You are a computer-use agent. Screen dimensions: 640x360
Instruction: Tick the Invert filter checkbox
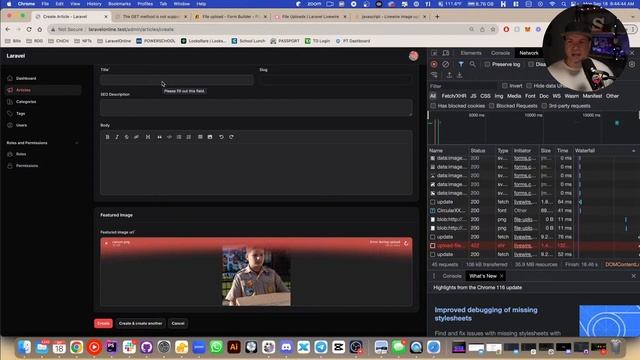pyautogui.click(x=505, y=86)
